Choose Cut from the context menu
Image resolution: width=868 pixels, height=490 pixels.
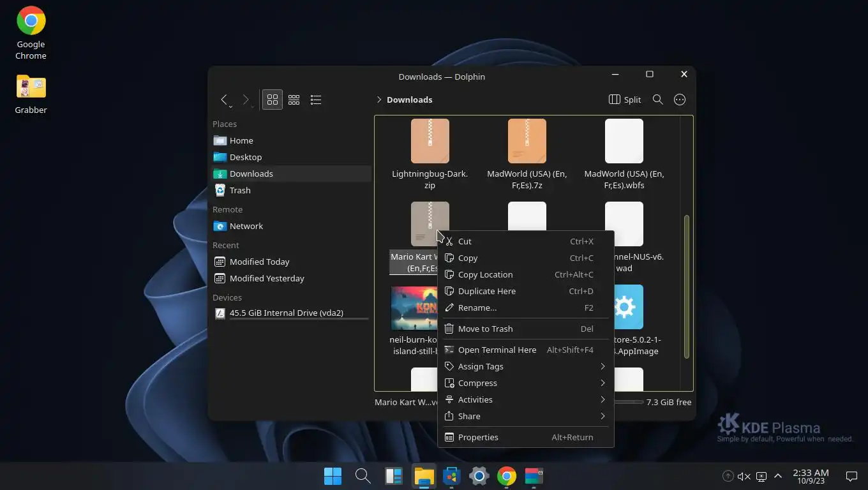pos(525,241)
